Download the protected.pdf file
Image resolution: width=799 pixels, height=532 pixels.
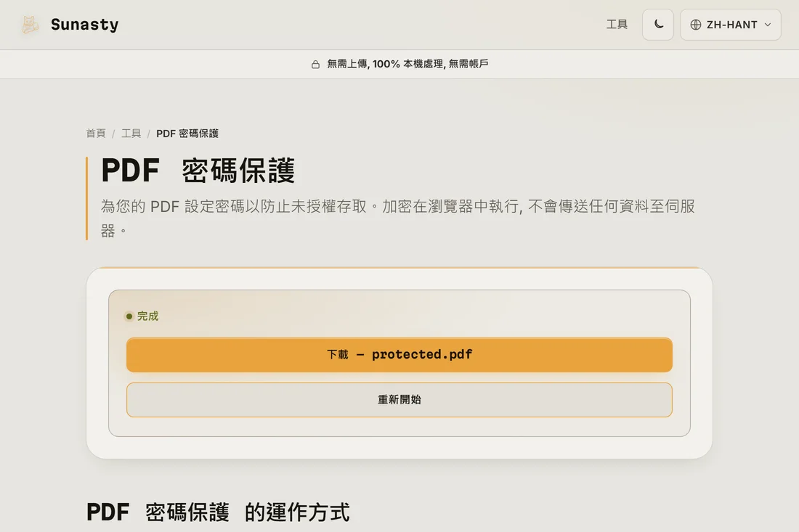[399, 355]
